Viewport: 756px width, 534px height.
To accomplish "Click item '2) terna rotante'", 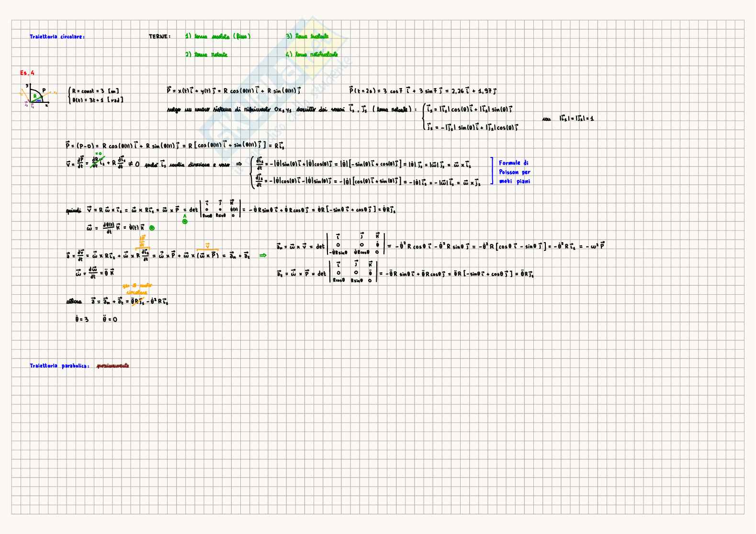I will [206, 55].
